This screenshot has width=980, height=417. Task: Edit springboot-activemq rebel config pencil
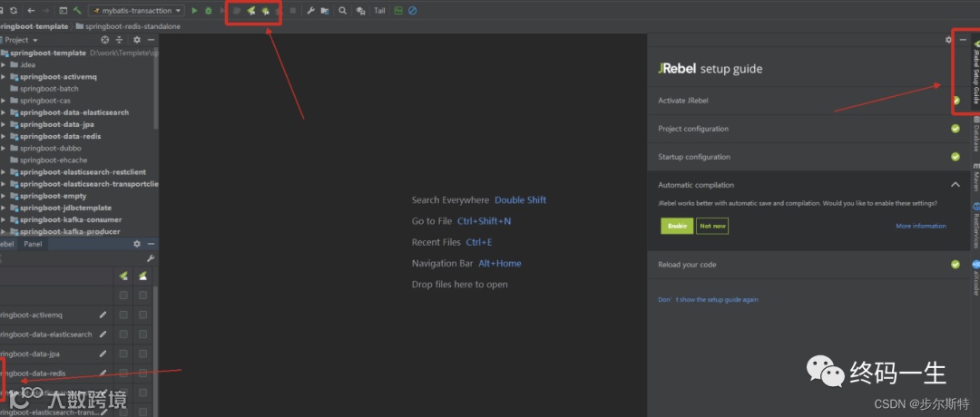(x=103, y=315)
